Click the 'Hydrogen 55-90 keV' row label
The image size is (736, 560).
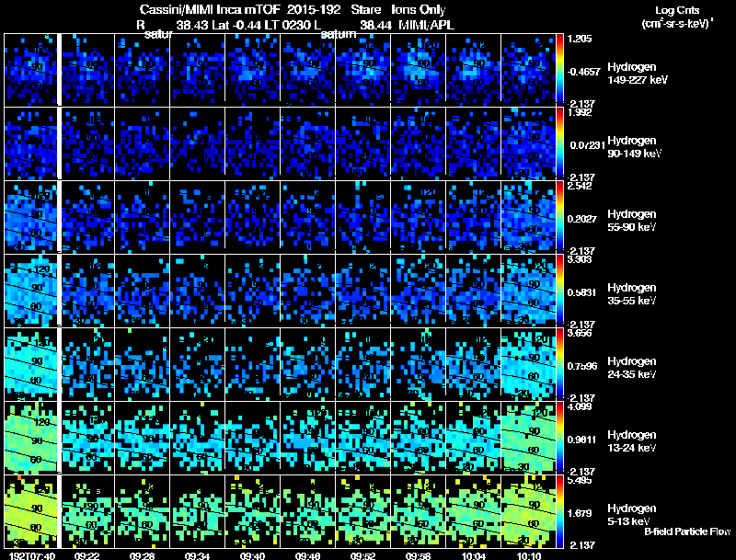coord(632,221)
